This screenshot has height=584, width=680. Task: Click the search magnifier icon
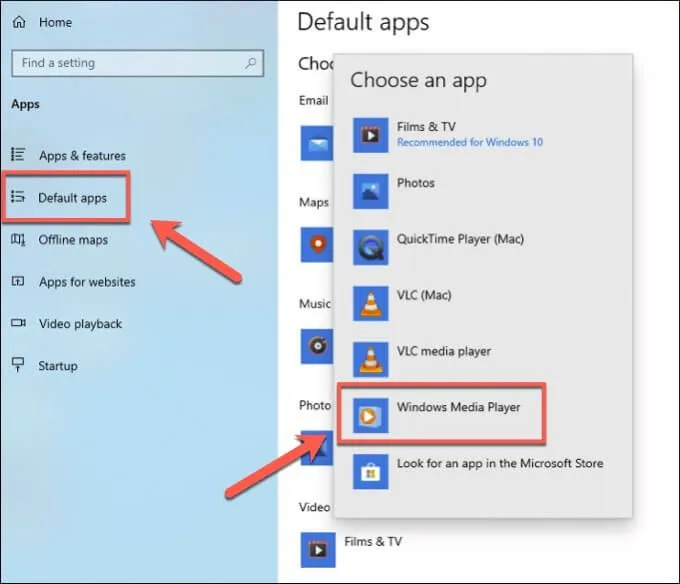pos(250,63)
